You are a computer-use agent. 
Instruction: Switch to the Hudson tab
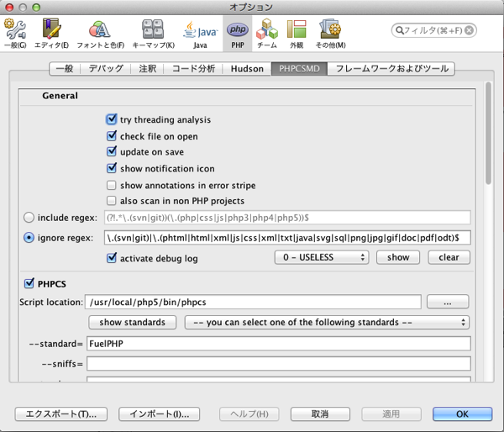click(247, 69)
